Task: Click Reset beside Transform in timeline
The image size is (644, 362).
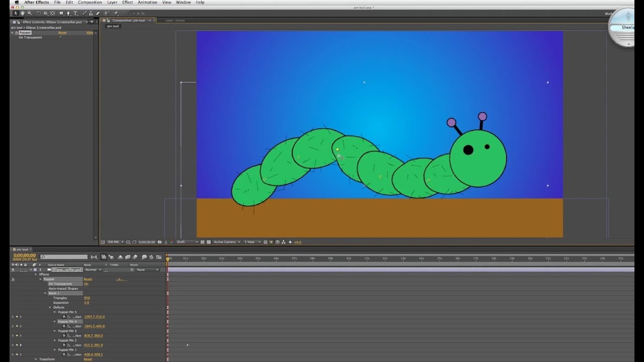Action: [88, 359]
